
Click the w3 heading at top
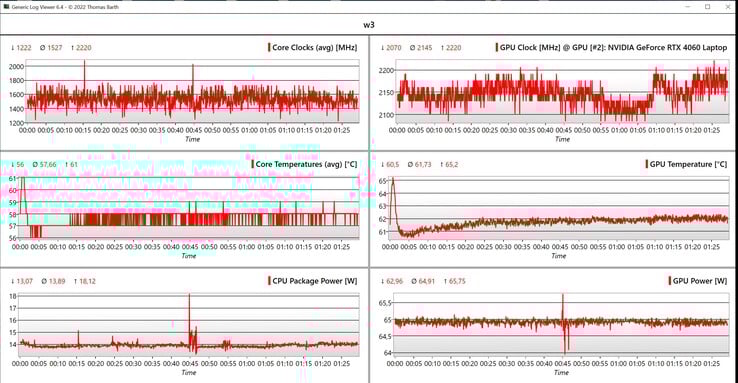point(369,25)
